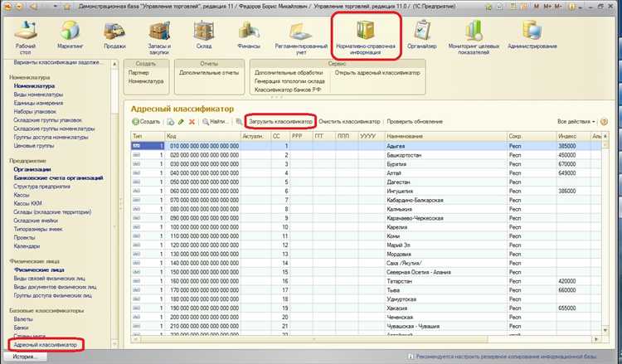Click the Сокр. column header

click(x=531, y=136)
